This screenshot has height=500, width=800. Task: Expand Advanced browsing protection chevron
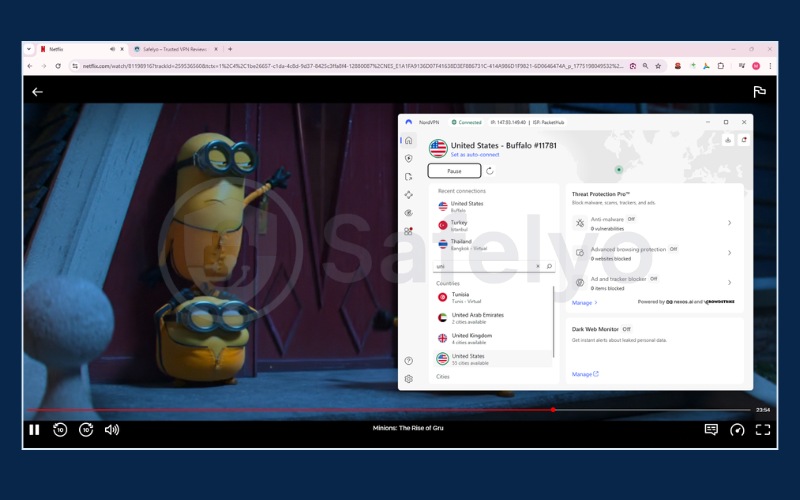pos(730,253)
